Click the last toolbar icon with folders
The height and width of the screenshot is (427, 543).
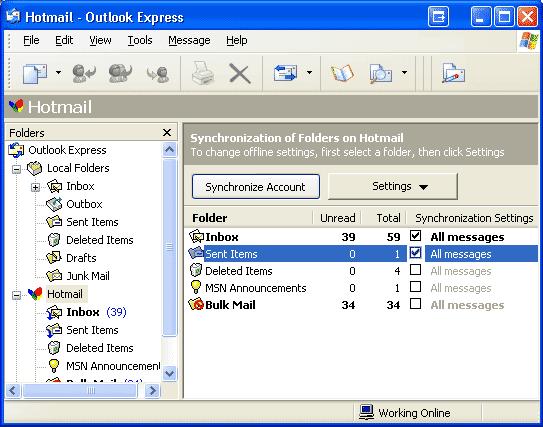(x=453, y=73)
